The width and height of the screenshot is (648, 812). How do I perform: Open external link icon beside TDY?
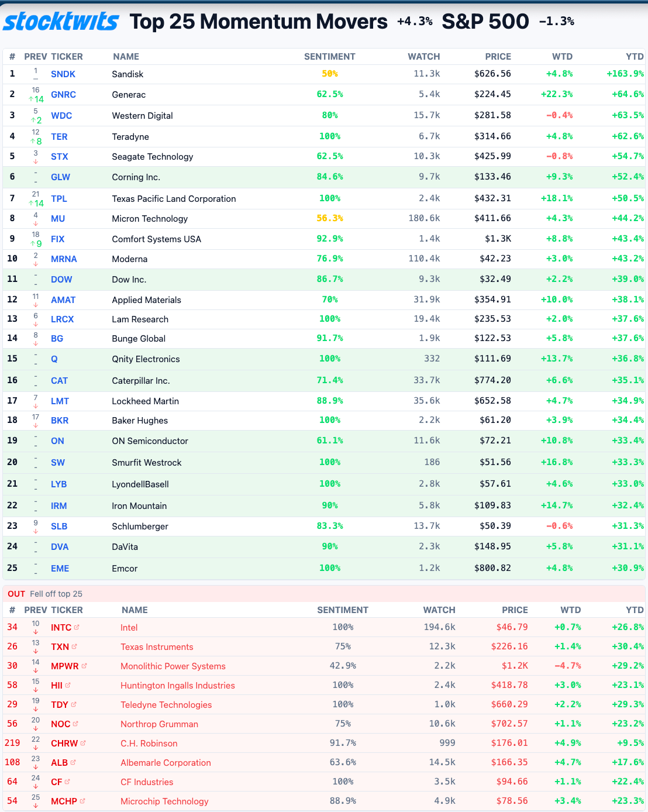[x=74, y=705]
